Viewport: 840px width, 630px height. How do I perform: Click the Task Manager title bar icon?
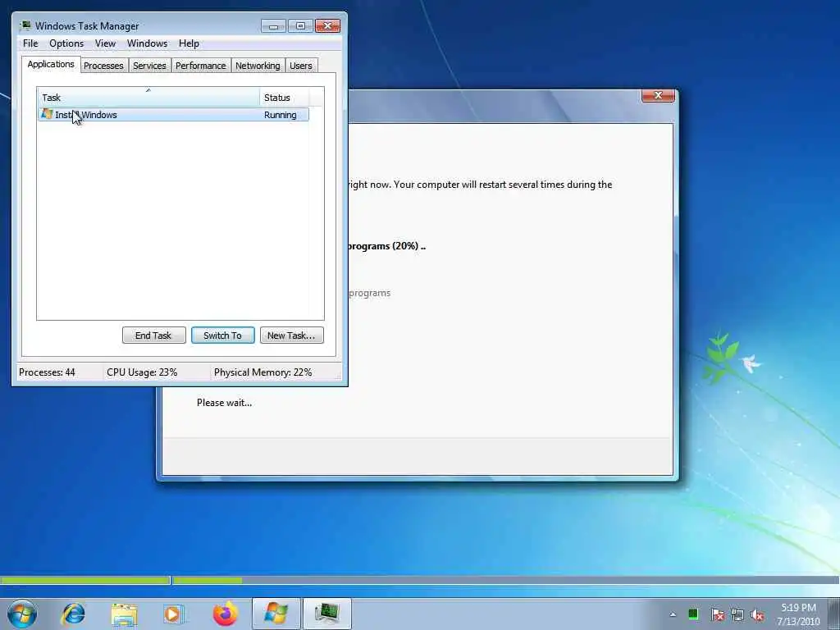tap(25, 25)
